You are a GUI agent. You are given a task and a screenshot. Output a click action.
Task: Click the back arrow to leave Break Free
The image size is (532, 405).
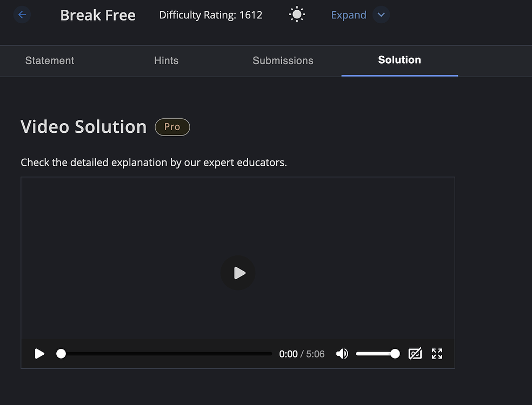tap(22, 15)
